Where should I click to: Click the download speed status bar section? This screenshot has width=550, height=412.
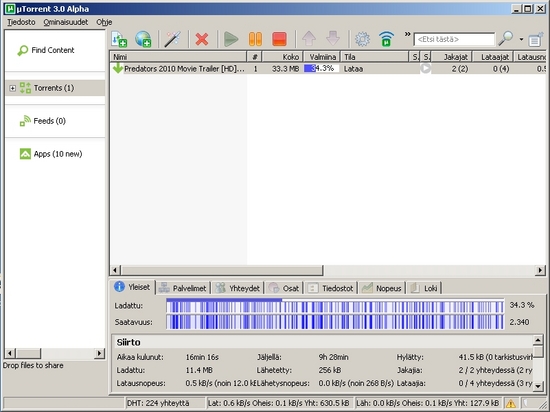[x=280, y=403]
